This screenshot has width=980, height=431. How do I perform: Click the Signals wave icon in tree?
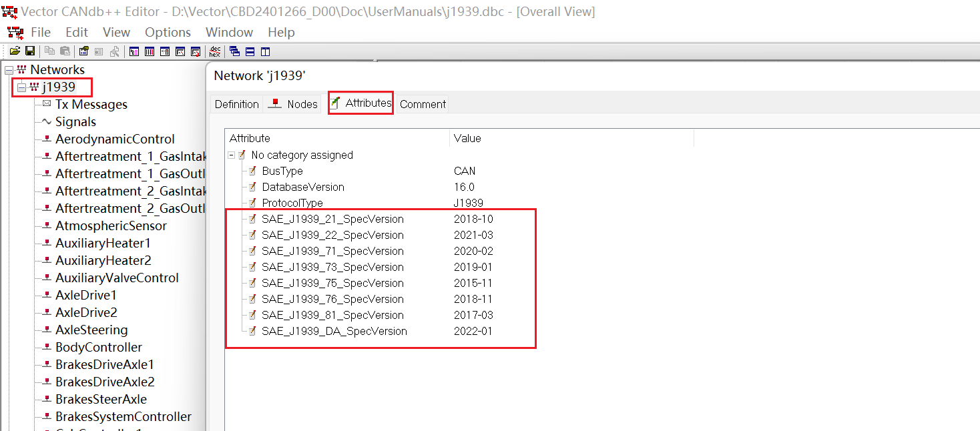pos(47,121)
